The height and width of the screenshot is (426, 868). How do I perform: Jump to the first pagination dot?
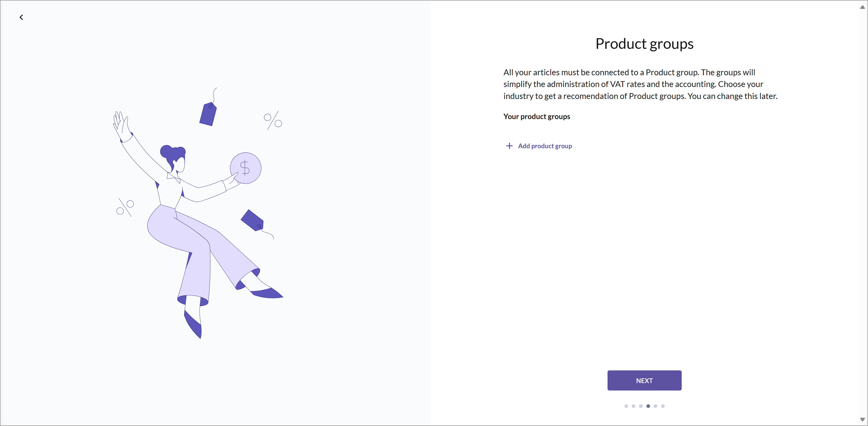(x=626, y=406)
